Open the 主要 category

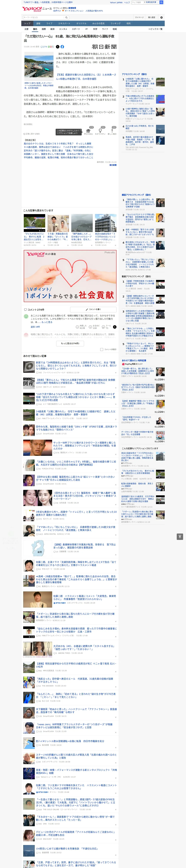click(x=26, y=29)
